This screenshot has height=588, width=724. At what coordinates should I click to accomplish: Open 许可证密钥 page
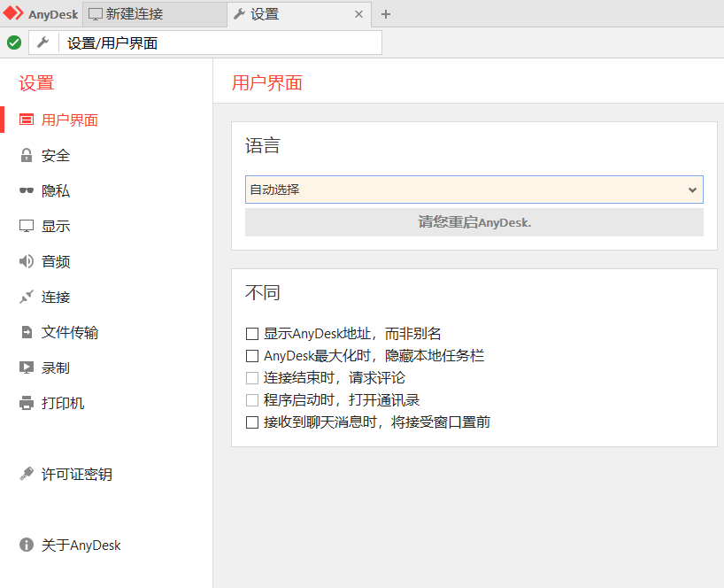[x=76, y=474]
